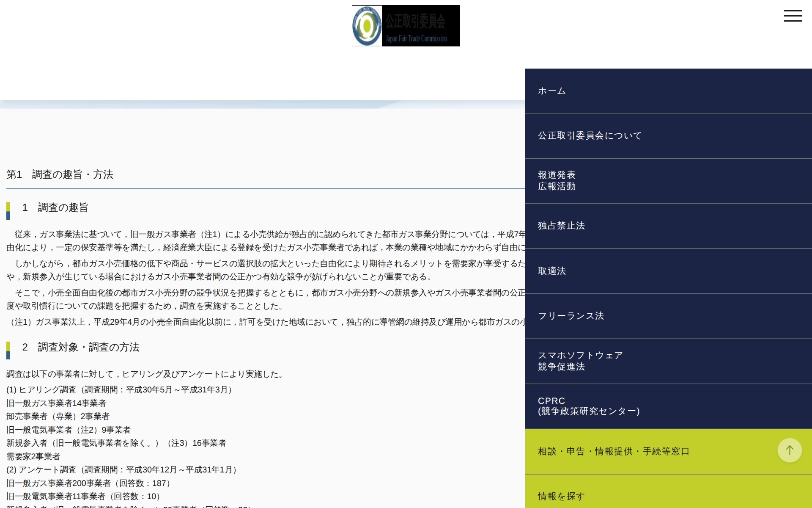Go to the フリーランス法 page
Screen dimensions: 812x508
(x=571, y=315)
